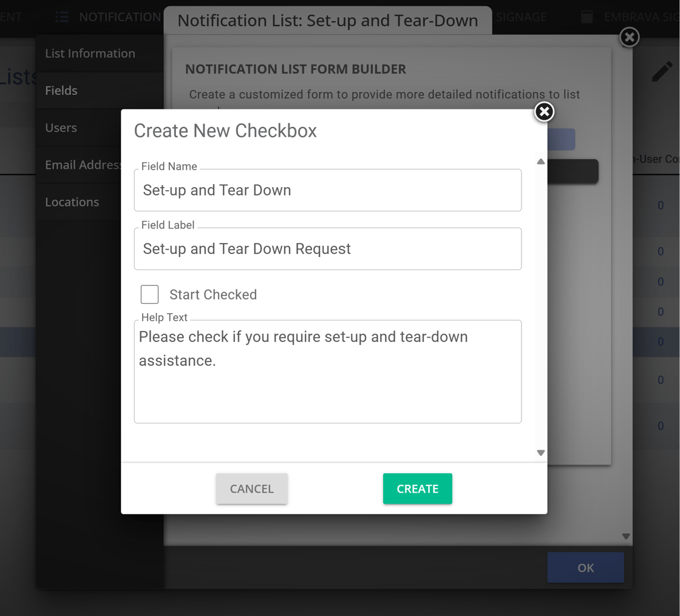The width and height of the screenshot is (680, 616).
Task: Go to the Email Address section
Action: (83, 165)
